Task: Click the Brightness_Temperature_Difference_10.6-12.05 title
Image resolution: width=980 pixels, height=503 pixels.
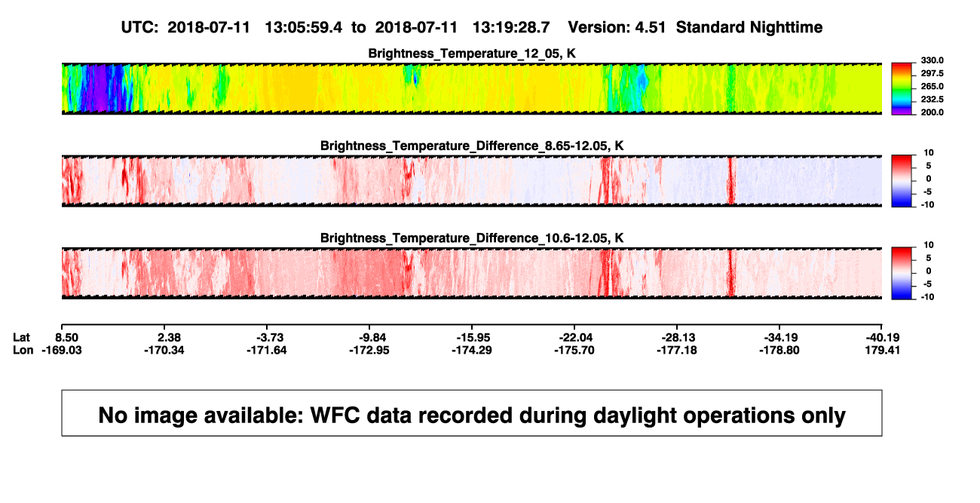Action: tap(472, 238)
